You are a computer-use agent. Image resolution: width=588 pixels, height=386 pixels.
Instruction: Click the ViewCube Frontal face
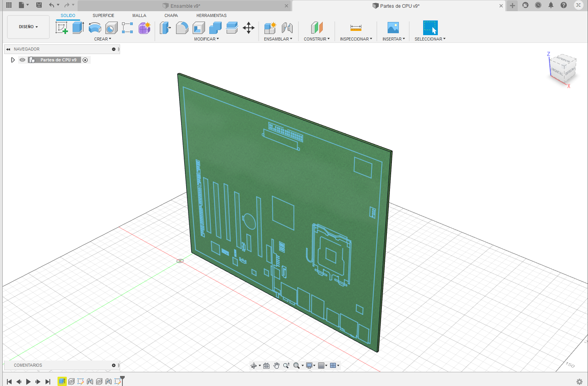[x=557, y=72]
